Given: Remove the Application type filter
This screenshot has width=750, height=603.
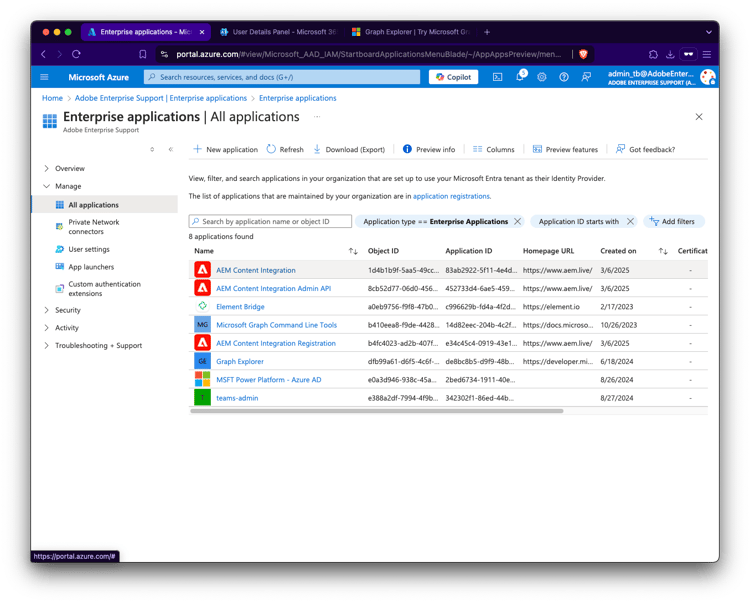Looking at the screenshot, I should point(518,221).
